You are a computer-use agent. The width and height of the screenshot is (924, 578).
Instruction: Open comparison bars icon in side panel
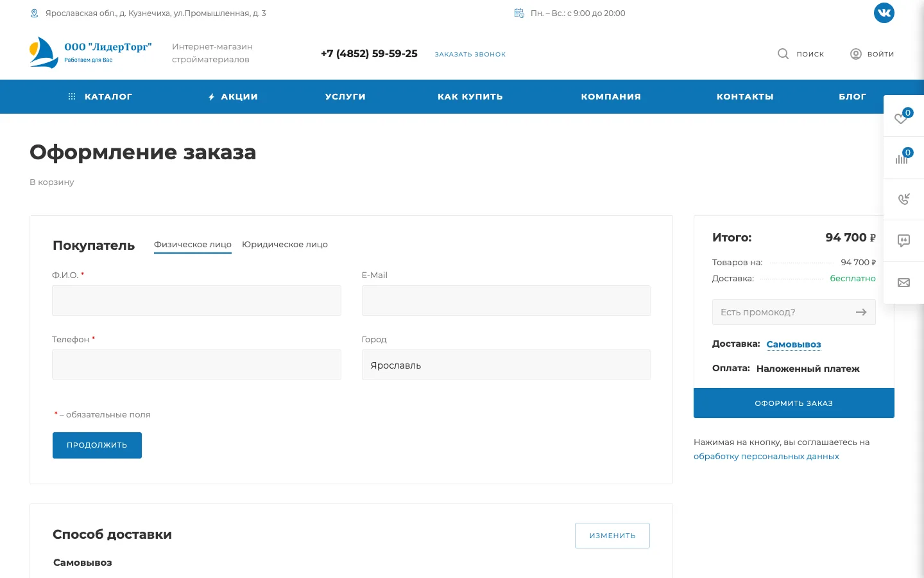pos(902,158)
